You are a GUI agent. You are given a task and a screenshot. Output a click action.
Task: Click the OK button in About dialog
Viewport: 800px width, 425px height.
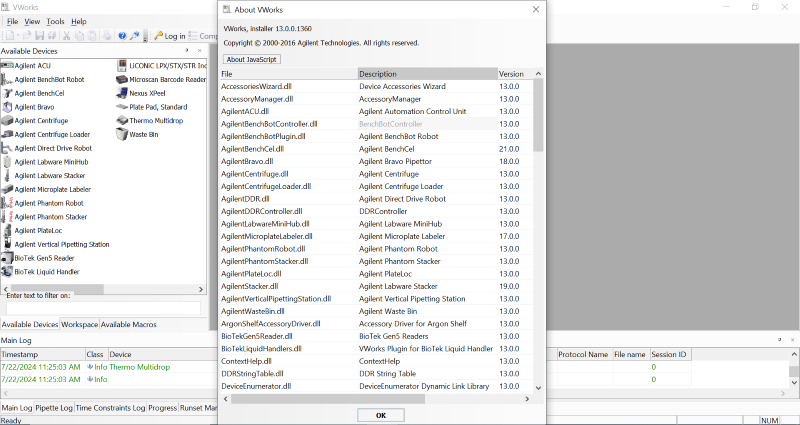(381, 415)
